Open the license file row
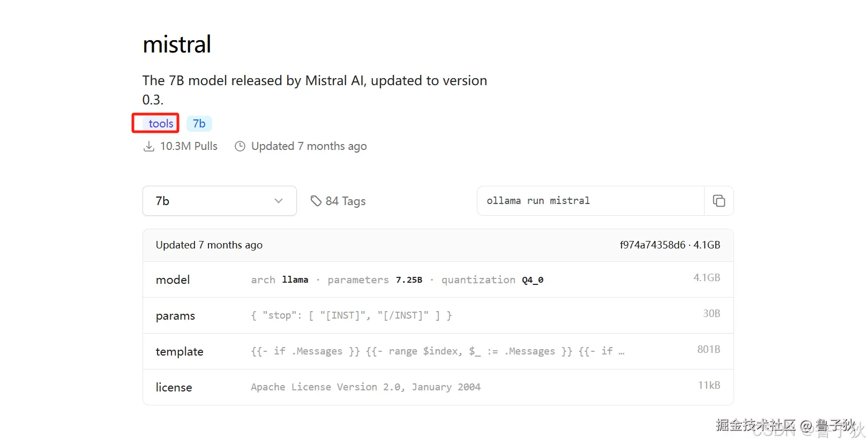 (x=174, y=387)
